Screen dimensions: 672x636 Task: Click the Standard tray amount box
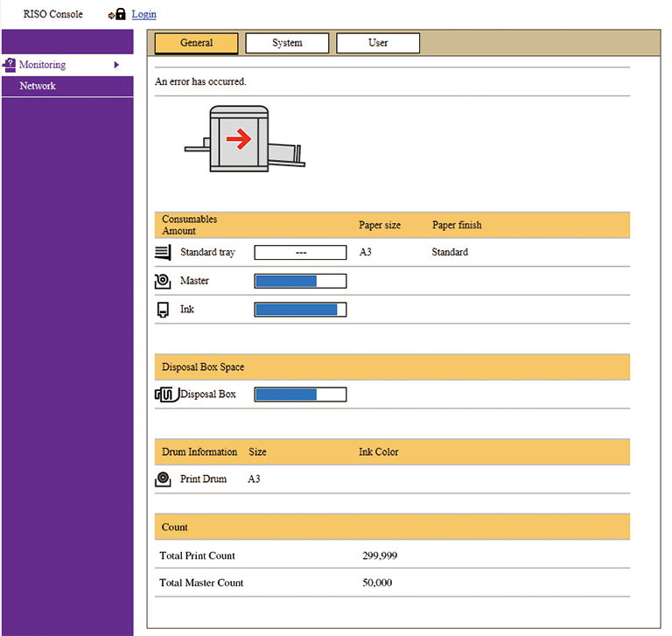(x=300, y=253)
